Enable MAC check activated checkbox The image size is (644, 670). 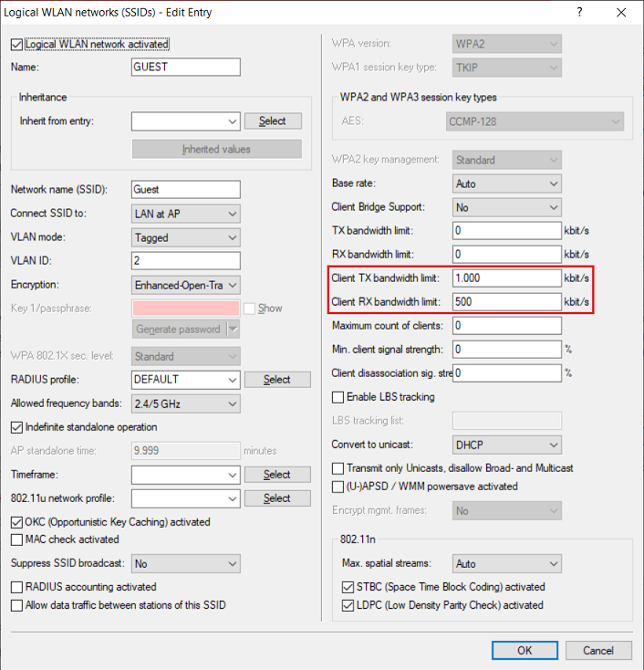pyautogui.click(x=17, y=539)
